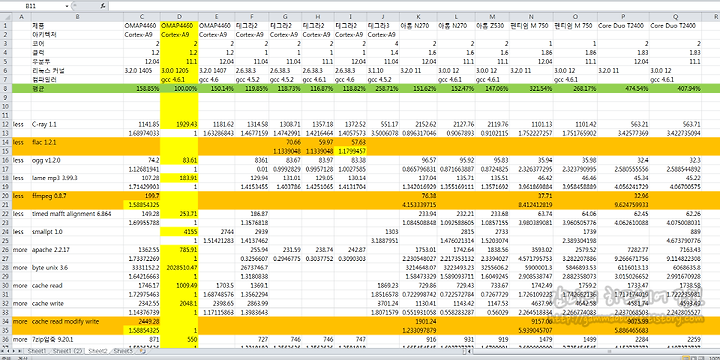Click the '474.54%' cell
Image resolution: width=720 pixels, height=360 pixels.
pos(623,88)
